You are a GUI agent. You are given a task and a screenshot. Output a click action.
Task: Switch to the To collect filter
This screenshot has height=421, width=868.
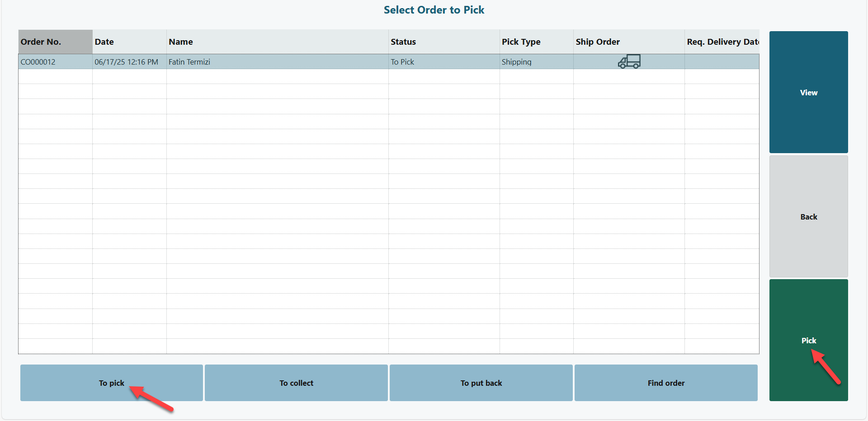coord(296,383)
